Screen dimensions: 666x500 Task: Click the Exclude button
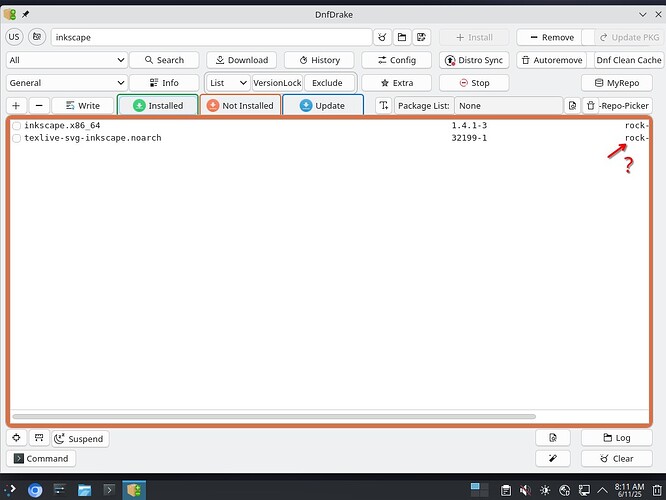327,83
